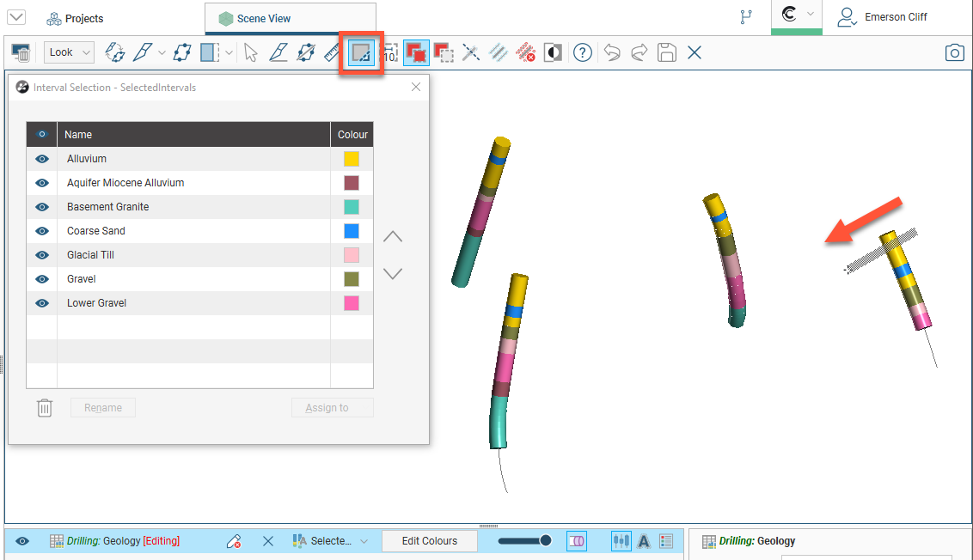Open the Look dropdown

(x=69, y=52)
